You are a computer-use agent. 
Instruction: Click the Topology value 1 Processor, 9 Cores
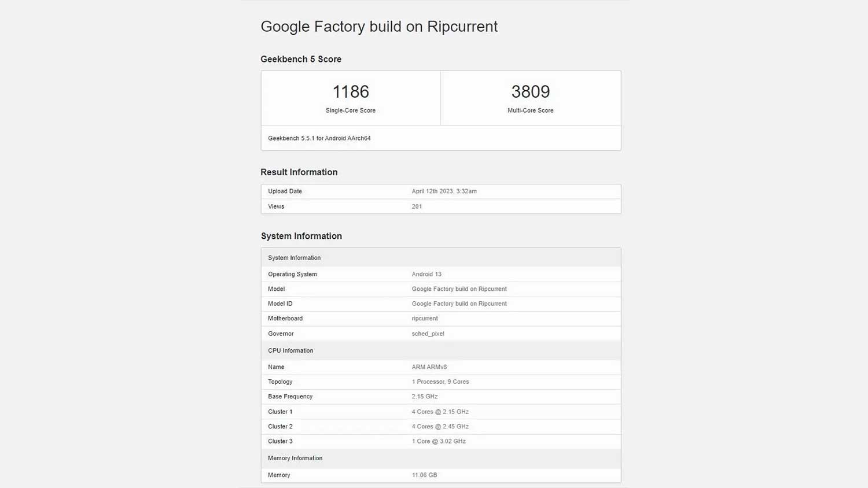[440, 382]
